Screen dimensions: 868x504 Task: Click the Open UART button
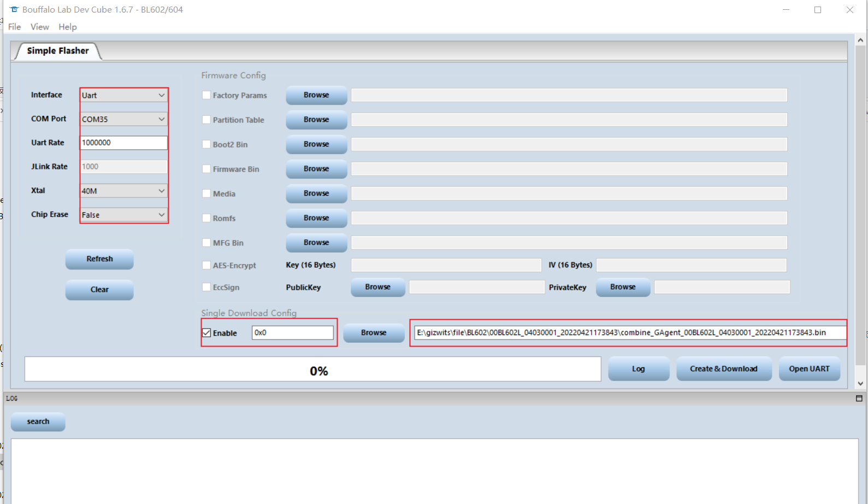(x=809, y=369)
